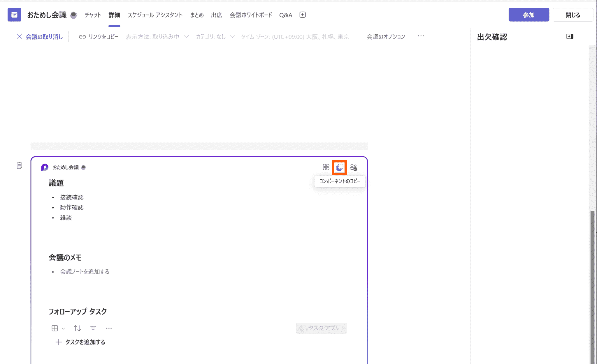This screenshot has height=364, width=597.
Task: Click the タイム ゾーン (UTC+09:00) field
Action: coord(295,37)
